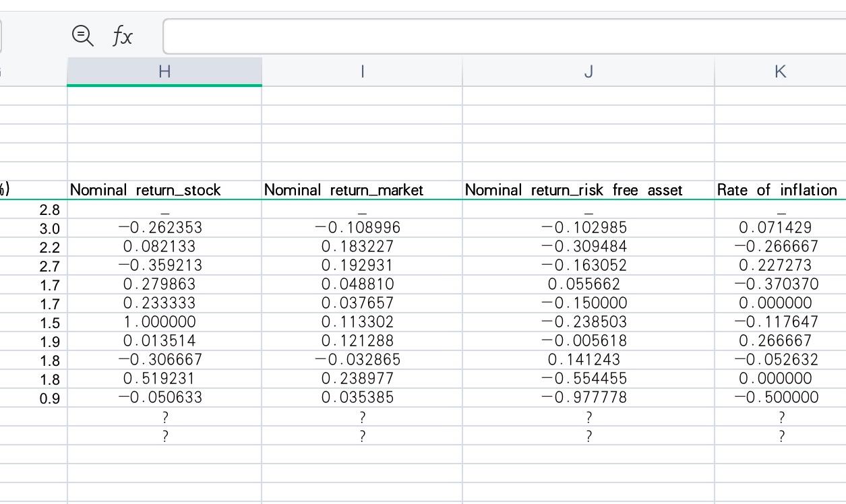Image resolution: width=846 pixels, height=504 pixels.
Task: Select column I header
Action: [x=362, y=71]
